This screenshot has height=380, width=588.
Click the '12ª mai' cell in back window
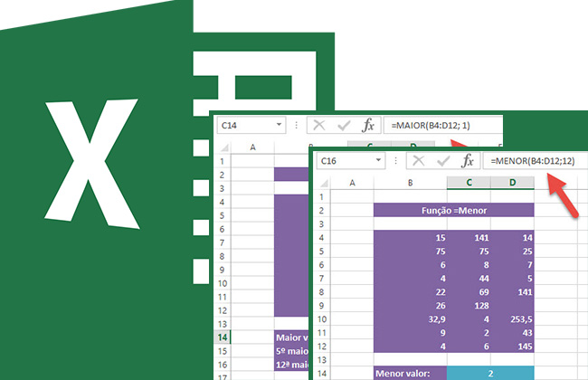tap(291, 365)
